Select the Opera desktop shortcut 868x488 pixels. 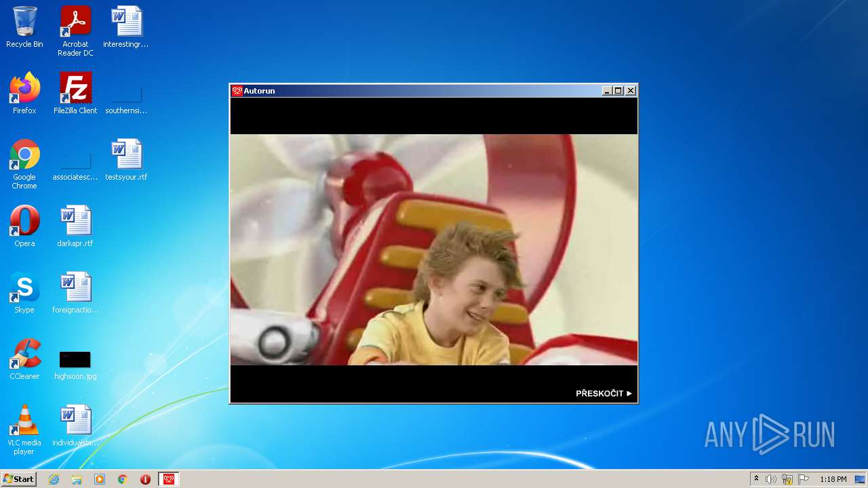(x=24, y=227)
